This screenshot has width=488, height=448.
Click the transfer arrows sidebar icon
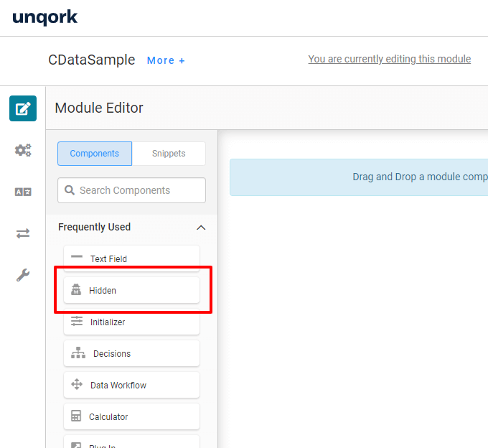point(23,233)
